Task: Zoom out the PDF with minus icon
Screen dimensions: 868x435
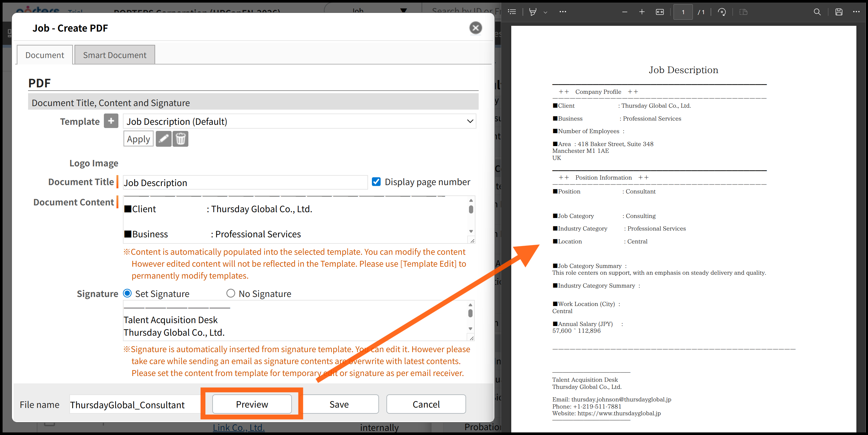Action: pos(624,12)
